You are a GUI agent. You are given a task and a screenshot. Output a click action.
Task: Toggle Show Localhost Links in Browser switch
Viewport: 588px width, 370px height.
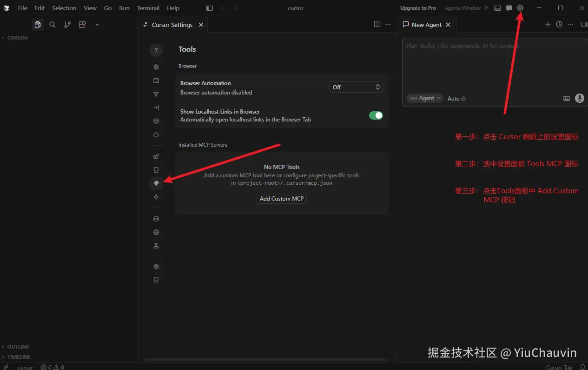pyautogui.click(x=376, y=115)
